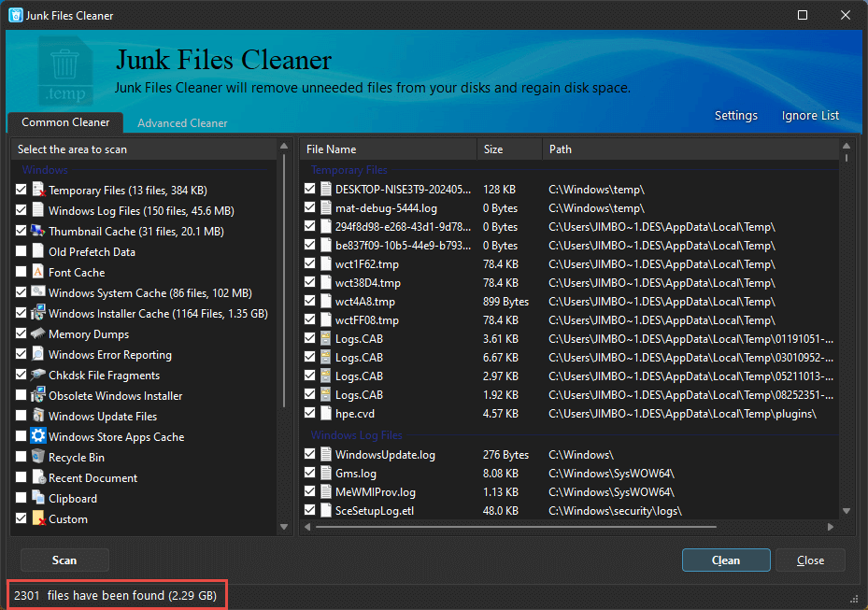Screen dimensions: 868x610
Task: Click the Windows Log Files group header in file list
Action: (356, 435)
